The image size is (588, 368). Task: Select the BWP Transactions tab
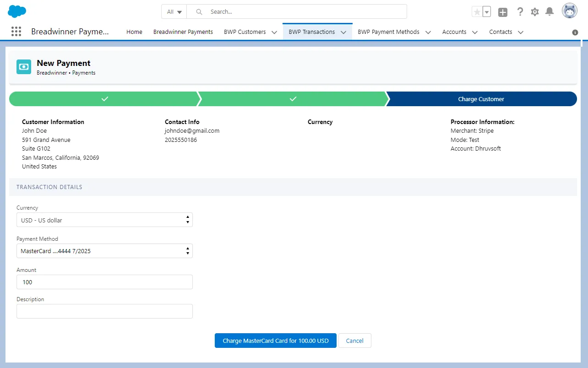coord(311,32)
